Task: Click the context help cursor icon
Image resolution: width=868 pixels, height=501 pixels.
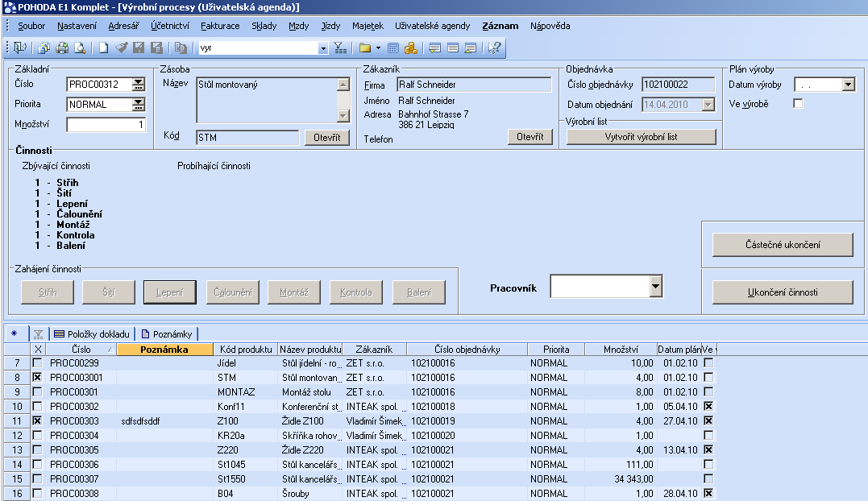Action: (494, 48)
